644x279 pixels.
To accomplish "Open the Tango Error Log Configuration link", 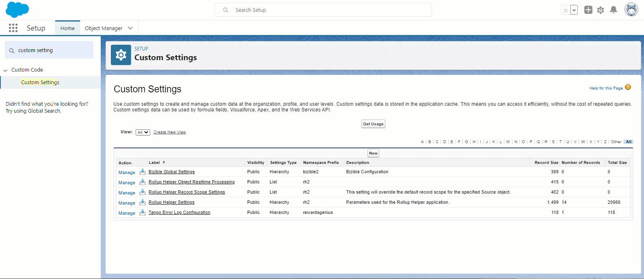I will tap(179, 212).
